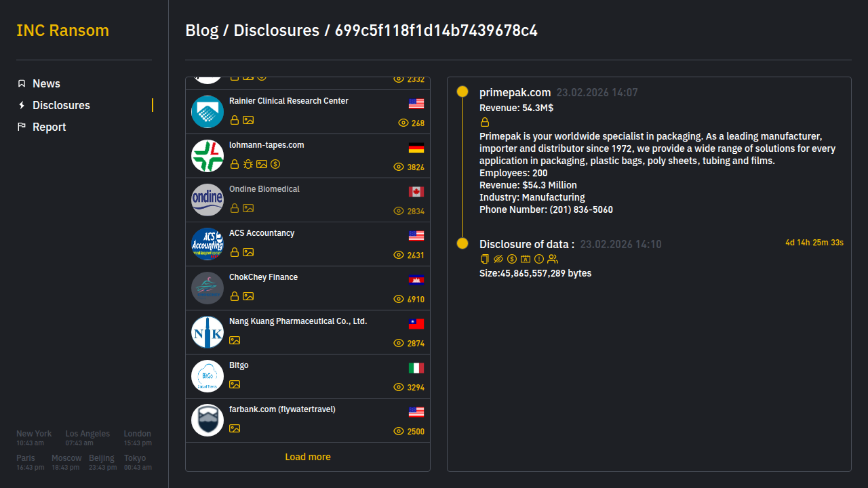Click the lock icon under Rainier Clinical Research Center

coord(235,120)
